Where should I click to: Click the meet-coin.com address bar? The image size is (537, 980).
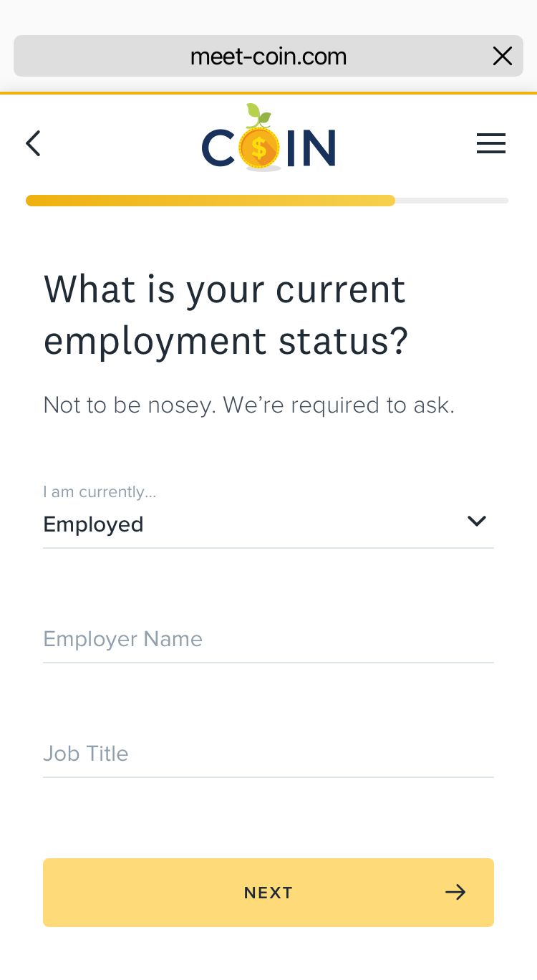click(268, 56)
